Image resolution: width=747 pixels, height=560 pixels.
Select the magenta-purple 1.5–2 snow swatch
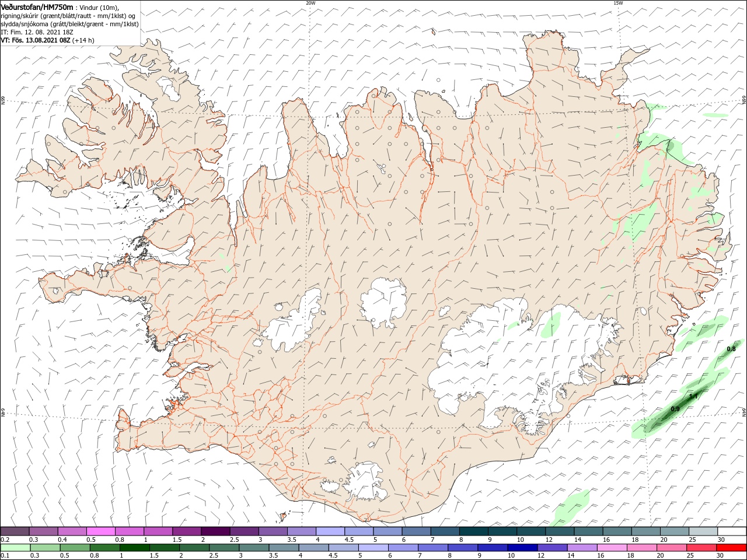187,531
